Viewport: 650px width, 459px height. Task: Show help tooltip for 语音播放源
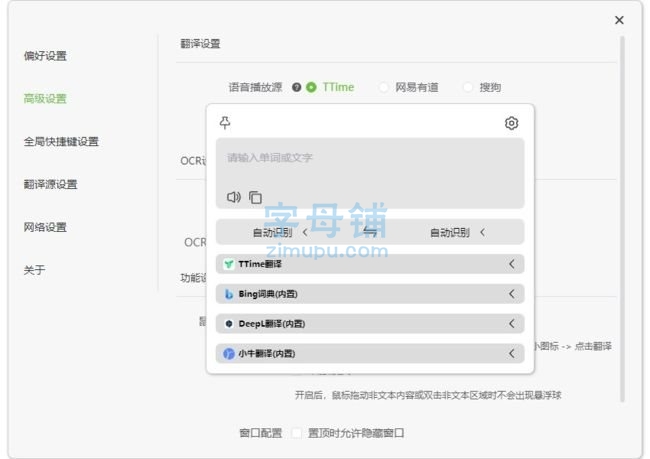pyautogui.click(x=296, y=87)
